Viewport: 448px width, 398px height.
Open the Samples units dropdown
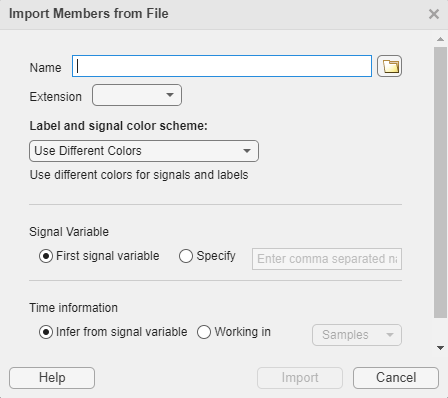357,335
